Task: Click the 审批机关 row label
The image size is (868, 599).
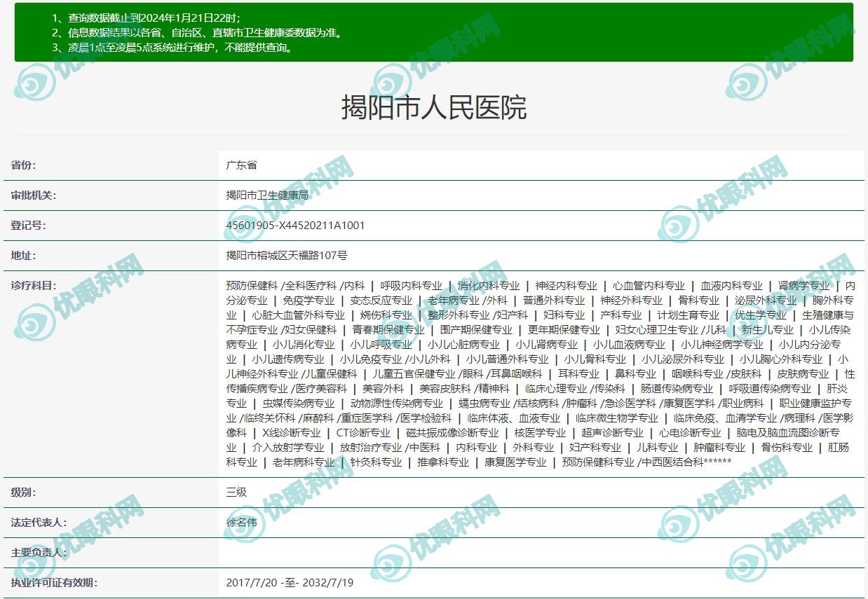Action: pyautogui.click(x=33, y=195)
